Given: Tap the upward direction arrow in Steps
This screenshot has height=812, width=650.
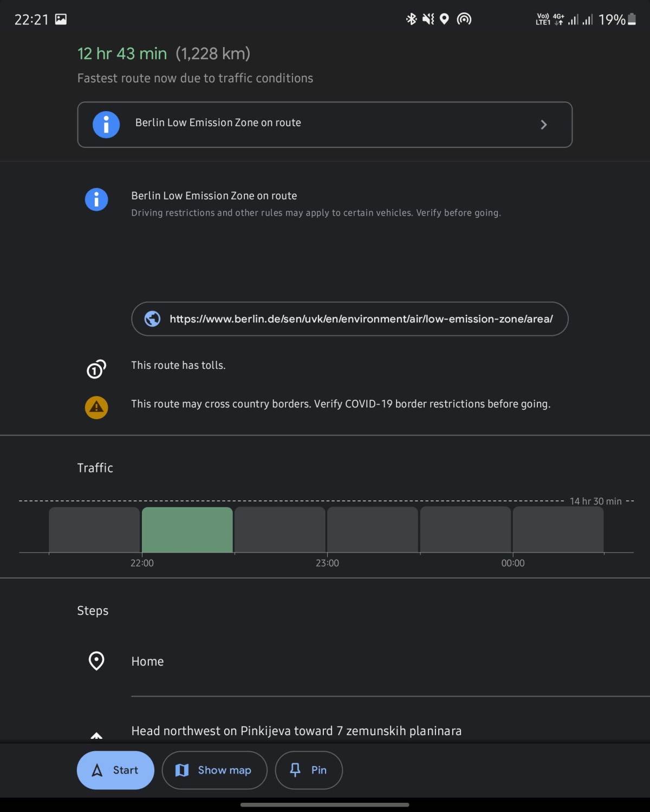Looking at the screenshot, I should [96, 736].
